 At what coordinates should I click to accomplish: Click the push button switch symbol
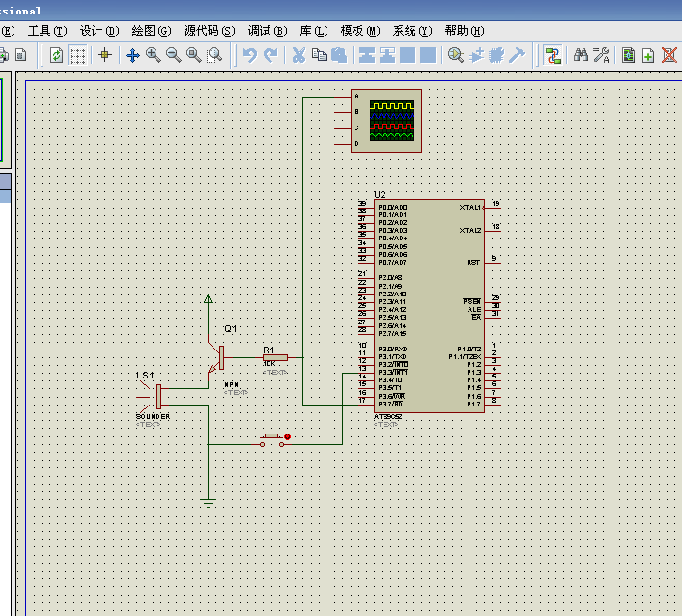pyautogui.click(x=271, y=439)
